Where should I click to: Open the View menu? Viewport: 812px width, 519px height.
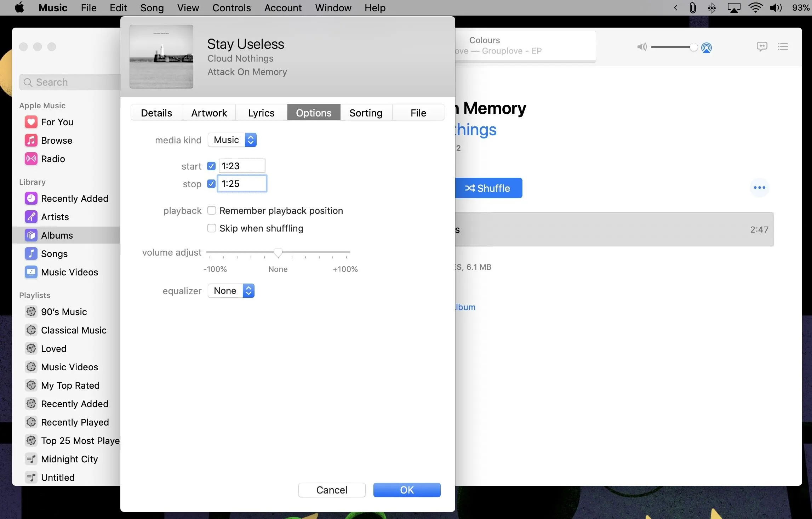coord(188,8)
